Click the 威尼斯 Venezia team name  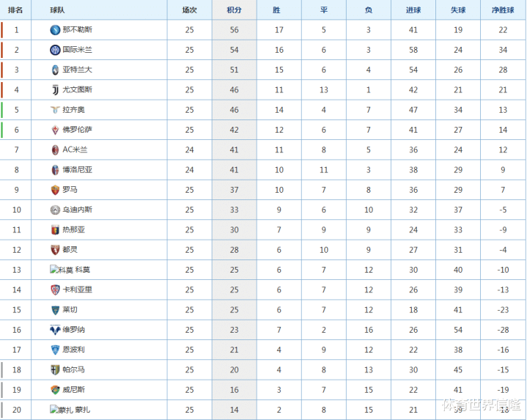pos(73,390)
